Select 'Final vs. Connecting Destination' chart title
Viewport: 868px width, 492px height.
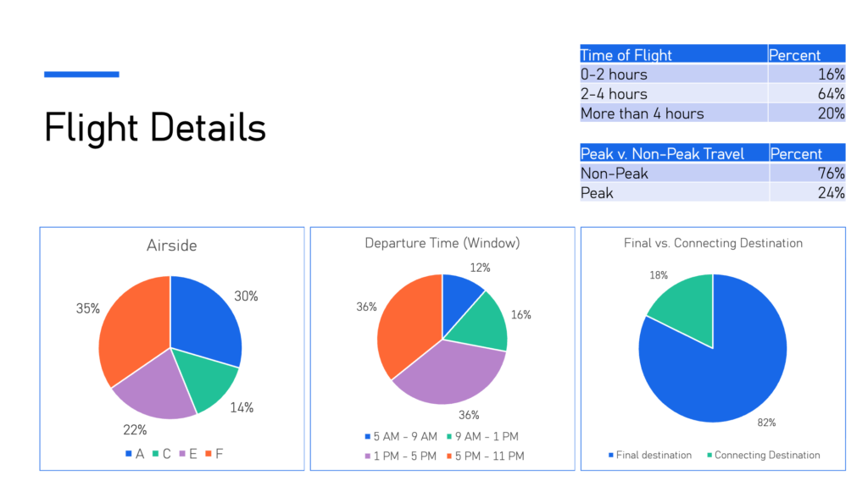[x=713, y=243]
